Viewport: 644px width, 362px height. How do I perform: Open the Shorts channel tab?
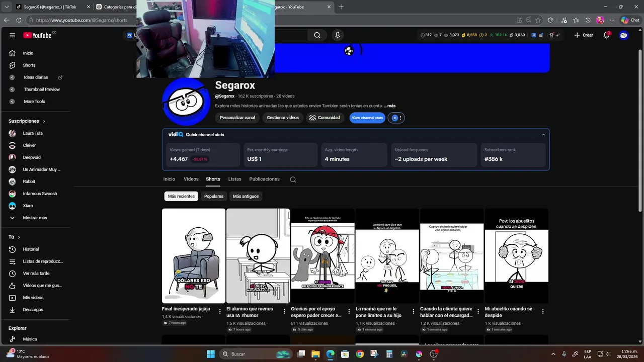(213, 179)
